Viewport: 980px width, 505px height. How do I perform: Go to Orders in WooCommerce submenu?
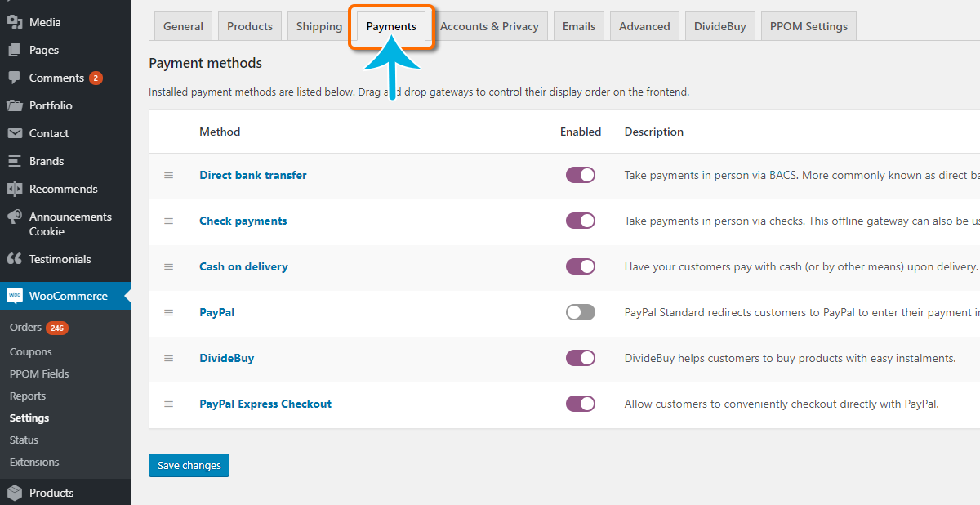coord(25,328)
